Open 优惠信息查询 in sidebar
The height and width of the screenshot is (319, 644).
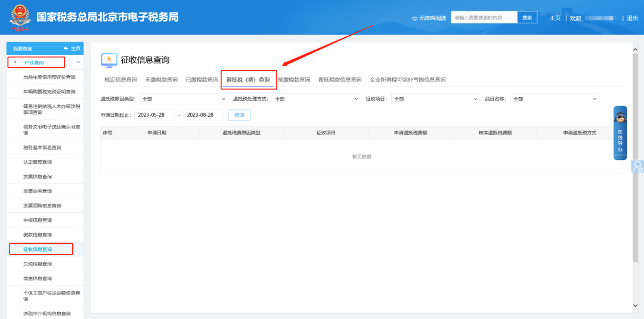click(38, 278)
